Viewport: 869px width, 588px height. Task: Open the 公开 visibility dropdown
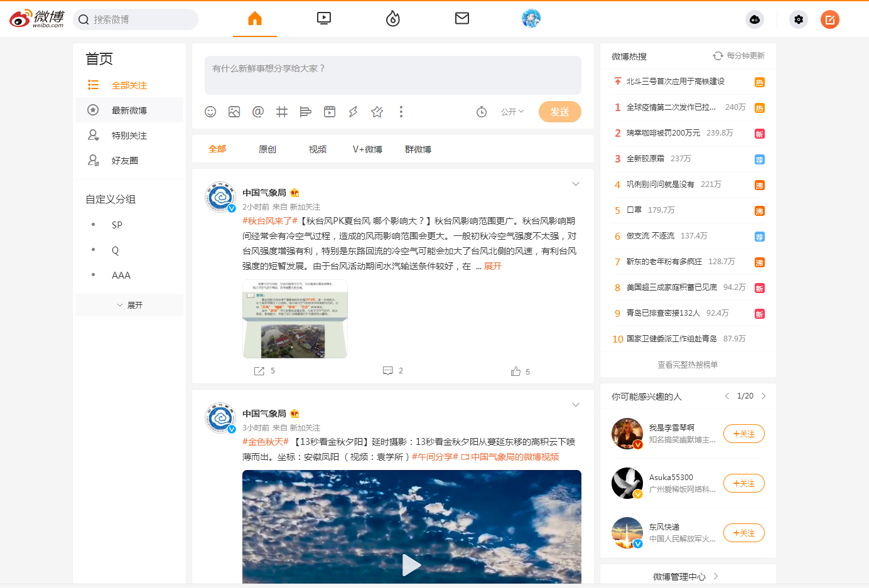point(512,112)
